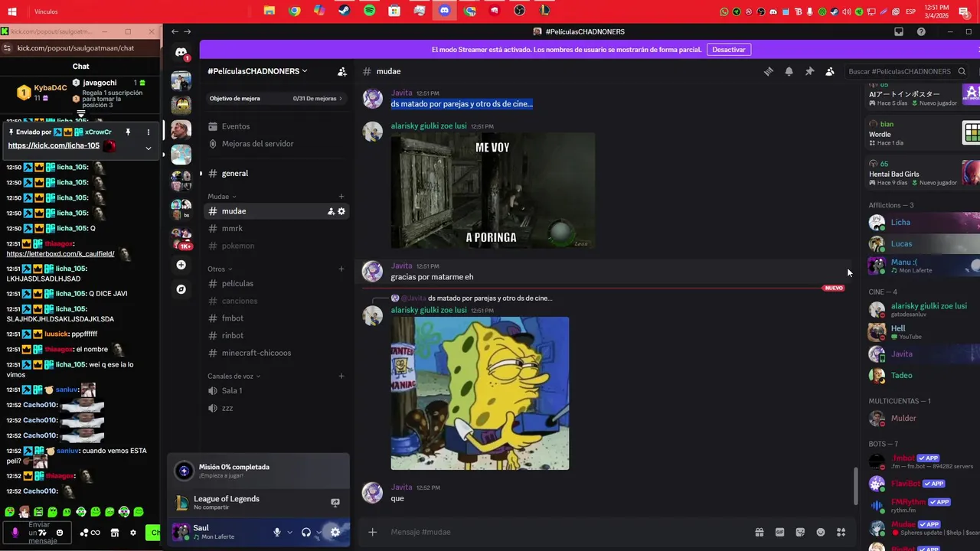Open the general text channel
Viewport: 980px width, 551px height.
276,174
